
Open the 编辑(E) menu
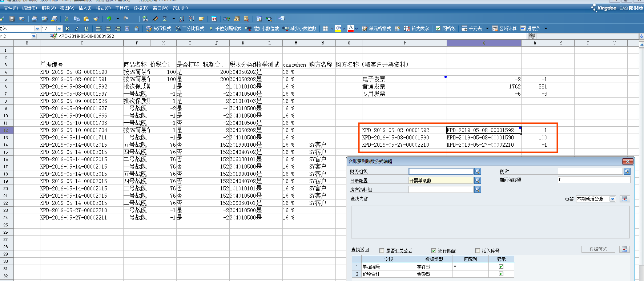coord(29,8)
